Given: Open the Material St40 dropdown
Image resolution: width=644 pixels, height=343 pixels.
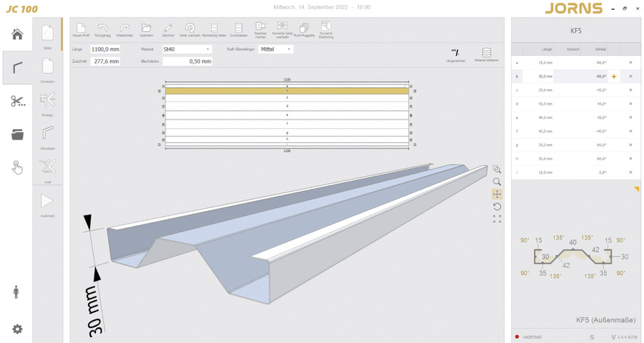Looking at the screenshot, I should point(187,49).
